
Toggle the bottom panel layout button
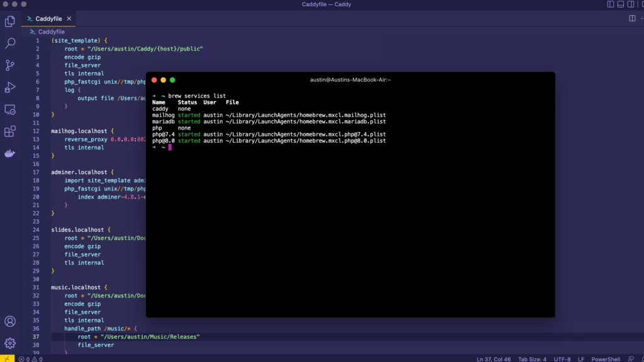[x=621, y=4]
